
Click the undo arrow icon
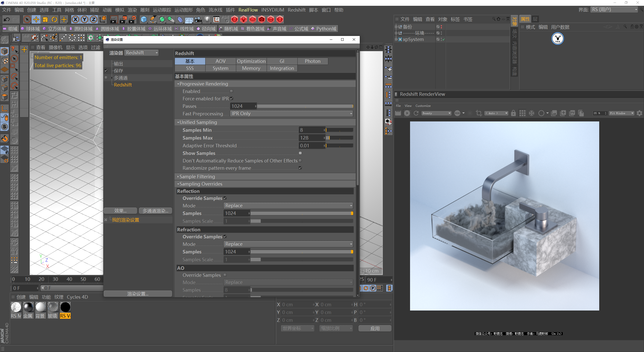click(x=7, y=19)
